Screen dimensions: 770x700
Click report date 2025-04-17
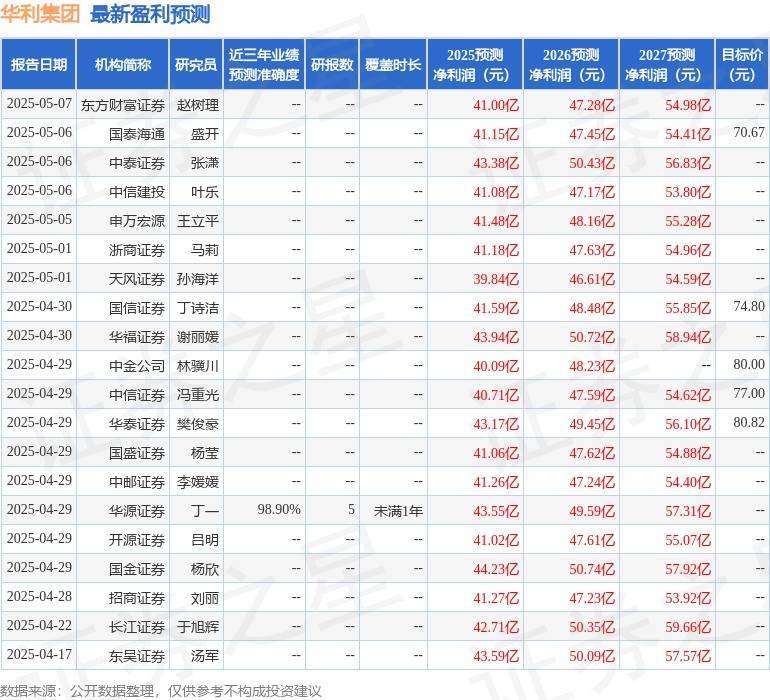[39, 654]
